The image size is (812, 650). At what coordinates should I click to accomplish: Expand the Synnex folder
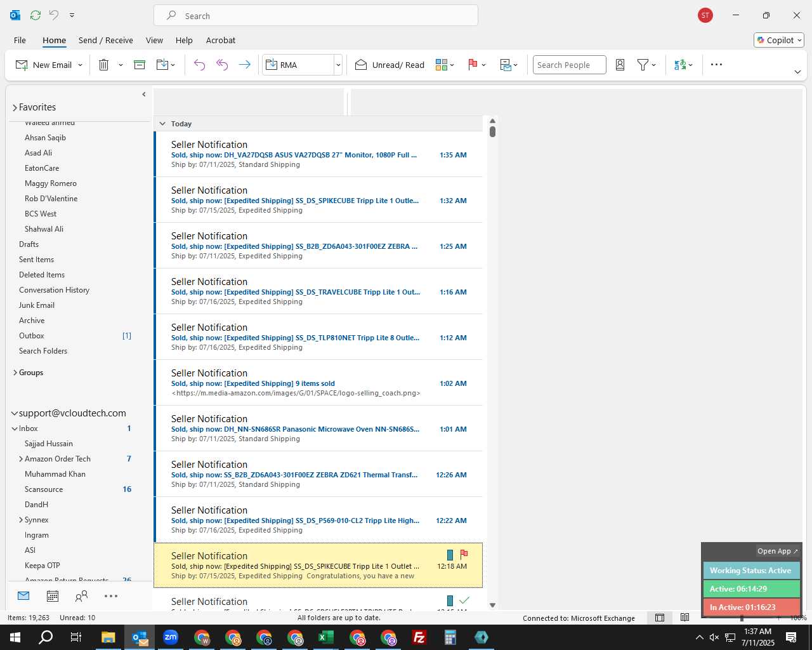pyautogui.click(x=20, y=520)
